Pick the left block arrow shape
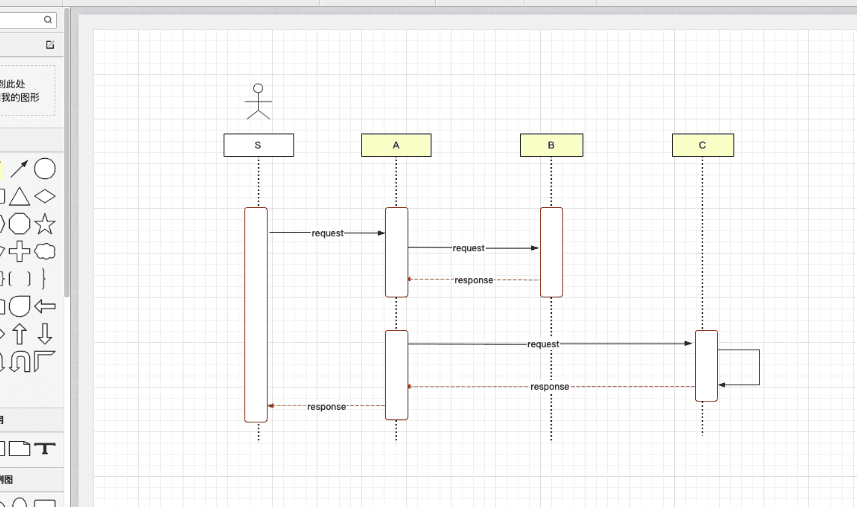Screen dimensions: 857x507 pyautogui.click(x=45, y=306)
